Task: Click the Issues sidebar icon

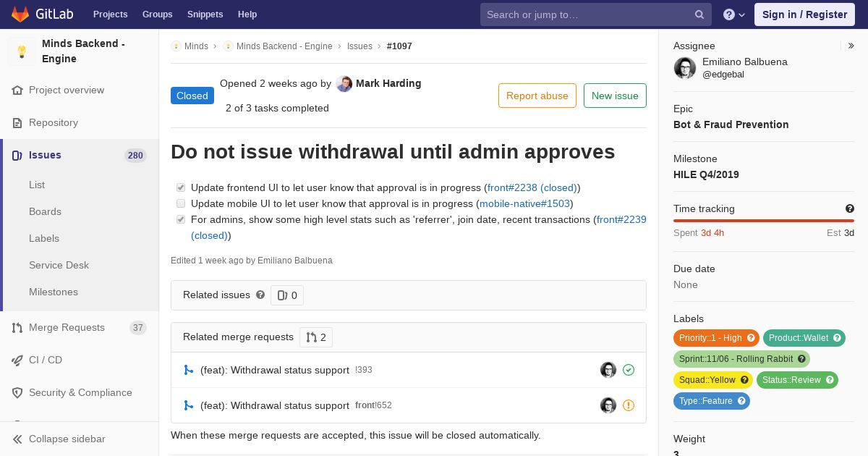Action: (17, 156)
